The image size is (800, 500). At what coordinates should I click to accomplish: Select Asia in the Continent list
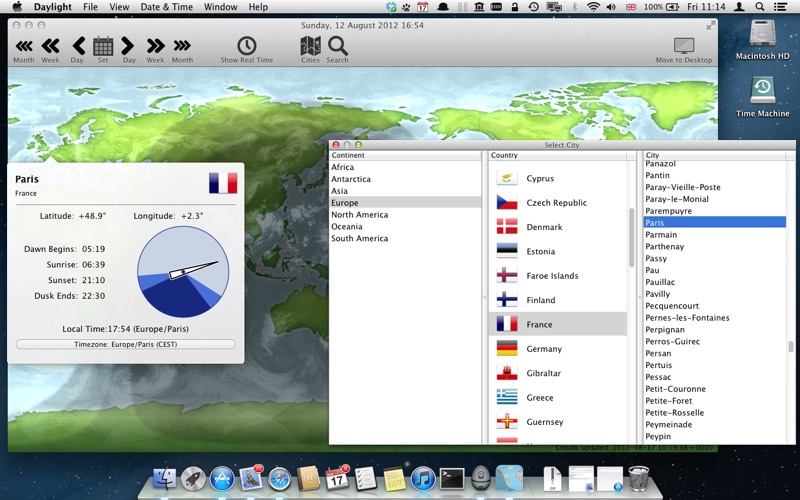tap(340, 191)
